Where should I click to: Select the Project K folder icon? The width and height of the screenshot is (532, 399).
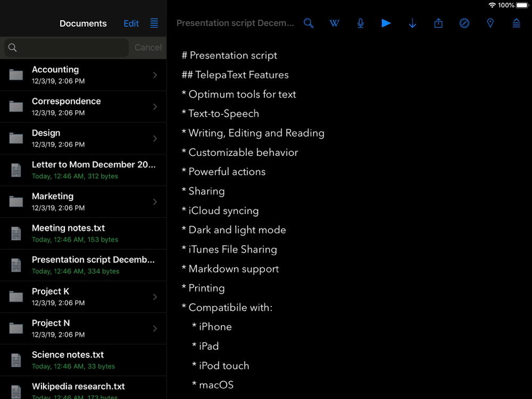(16, 296)
